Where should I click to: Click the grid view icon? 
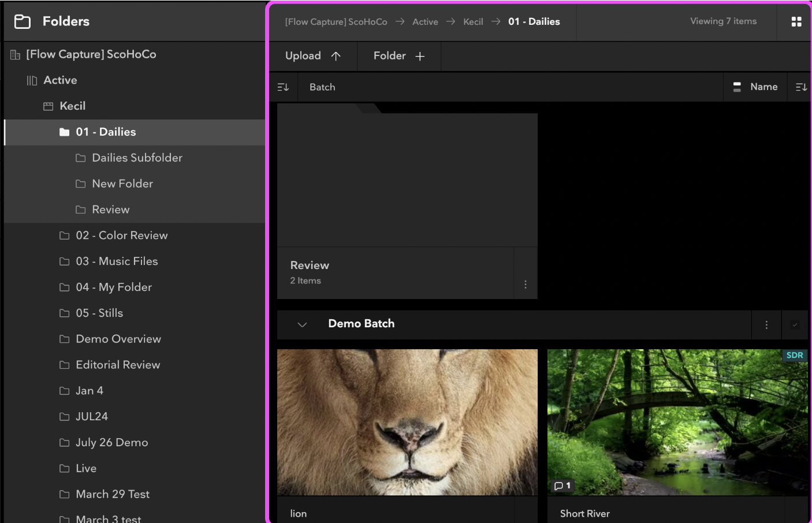(x=796, y=22)
